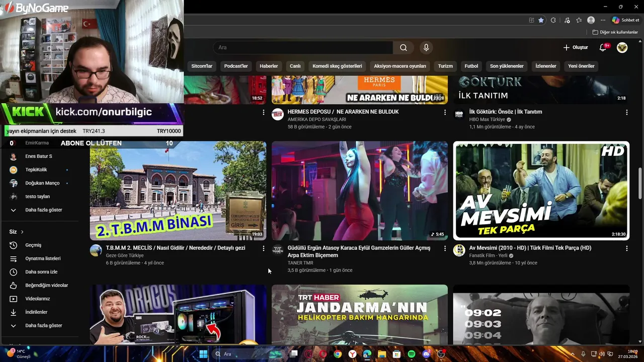This screenshot has height=362, width=644.
Task: Open Videolarınız page
Action: tap(39, 299)
